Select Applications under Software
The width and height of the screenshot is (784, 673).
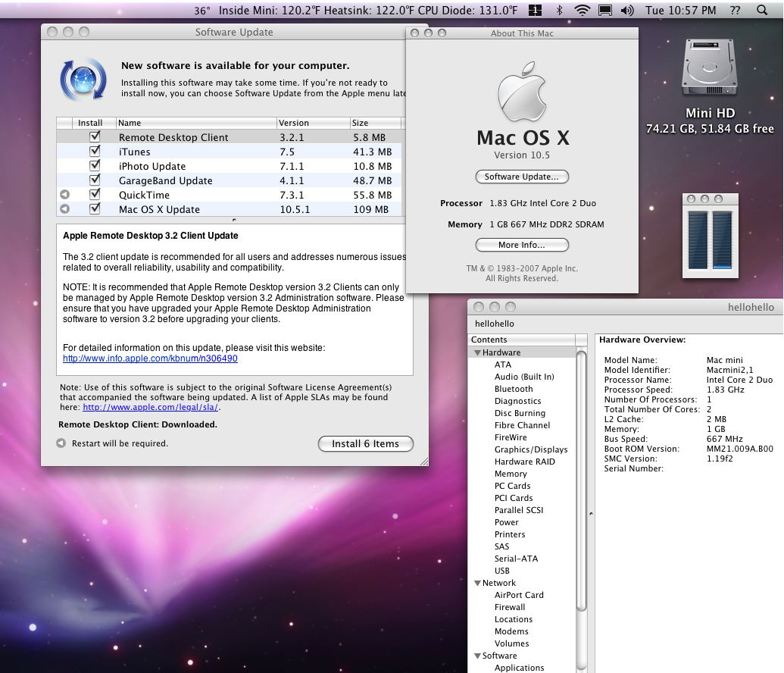[x=519, y=668]
